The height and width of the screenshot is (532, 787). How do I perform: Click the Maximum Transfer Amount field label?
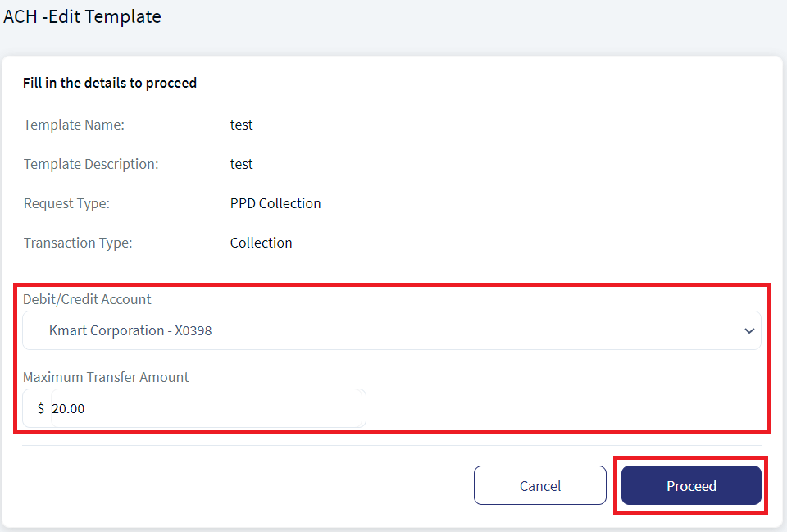click(x=106, y=377)
